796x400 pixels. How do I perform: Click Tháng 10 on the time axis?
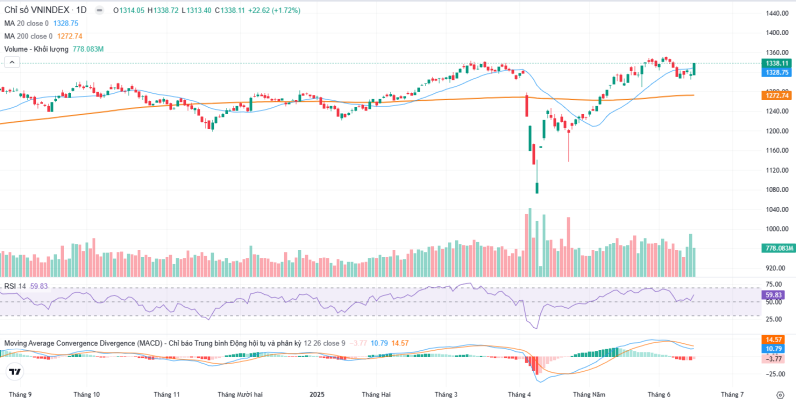pyautogui.click(x=86, y=394)
